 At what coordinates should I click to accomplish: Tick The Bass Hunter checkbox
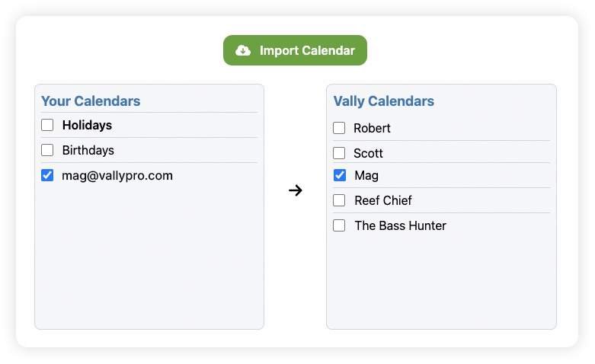339,225
